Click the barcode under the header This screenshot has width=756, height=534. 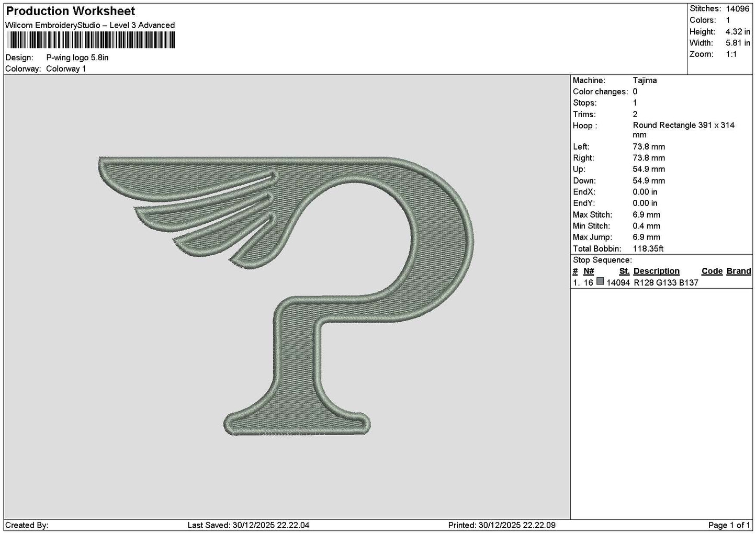91,40
